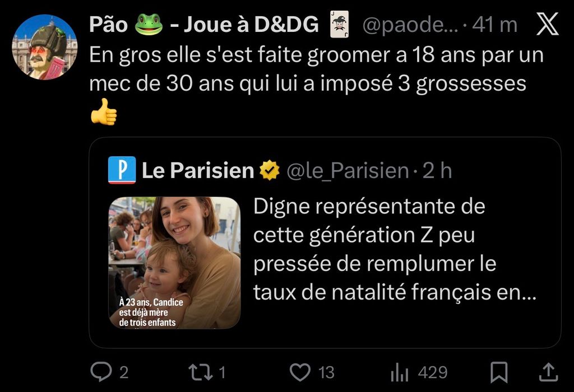
Task: Open quoted tweet text about génération Z
Action: click(395, 249)
